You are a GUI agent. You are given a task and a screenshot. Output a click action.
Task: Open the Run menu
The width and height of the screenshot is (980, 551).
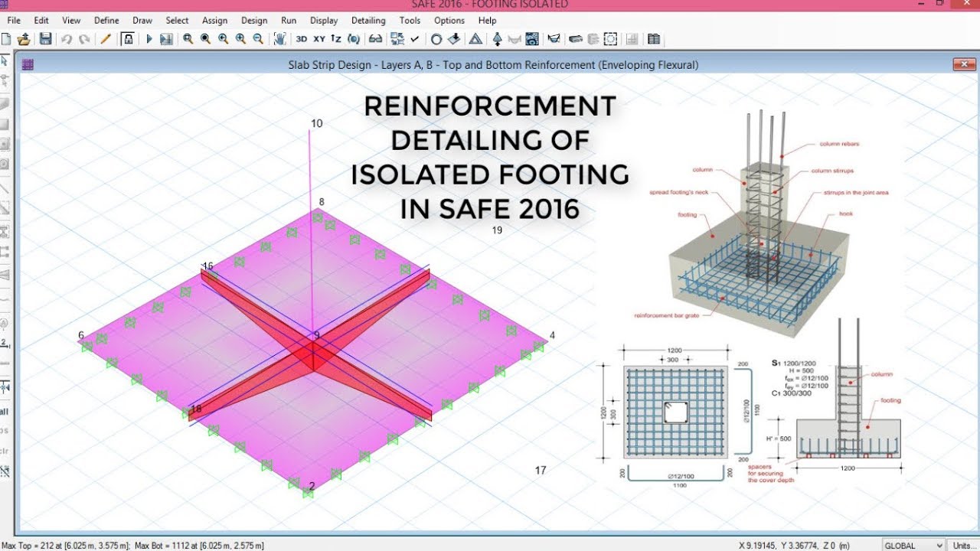point(289,21)
